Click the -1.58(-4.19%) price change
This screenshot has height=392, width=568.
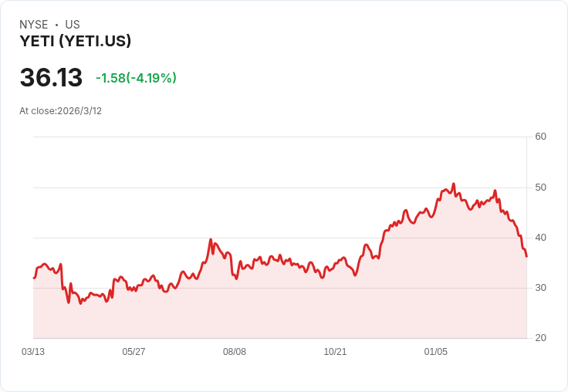tap(136, 78)
